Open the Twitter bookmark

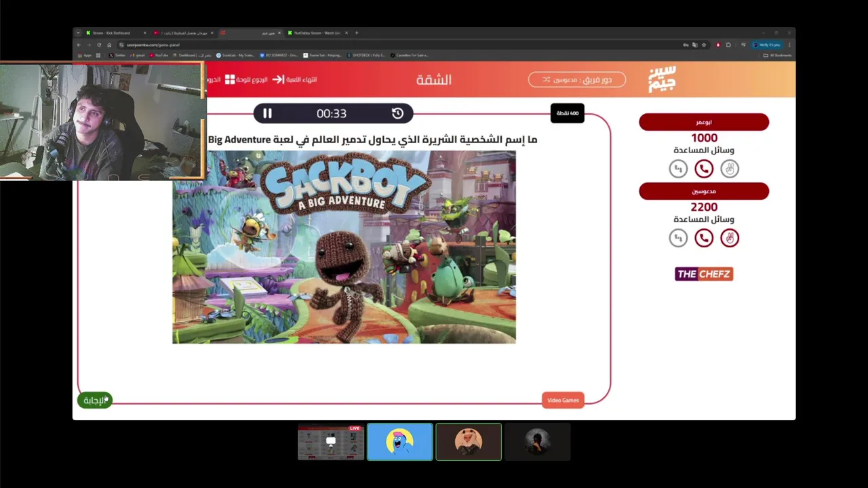point(117,56)
